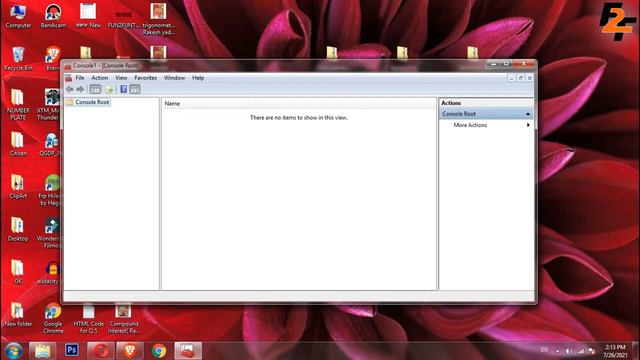Open the Help menu
Viewport: 640px width, 360px height.
tap(198, 78)
